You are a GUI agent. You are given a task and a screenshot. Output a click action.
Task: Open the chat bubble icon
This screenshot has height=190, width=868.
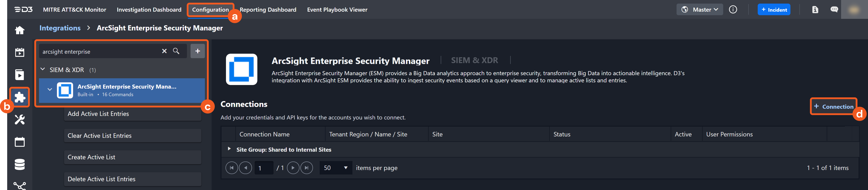point(834,9)
